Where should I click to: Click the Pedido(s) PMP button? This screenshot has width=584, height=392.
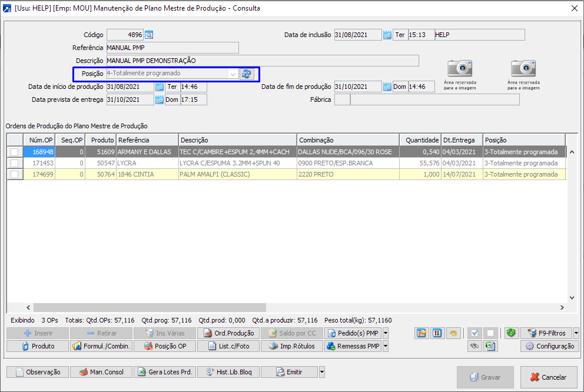point(353,333)
